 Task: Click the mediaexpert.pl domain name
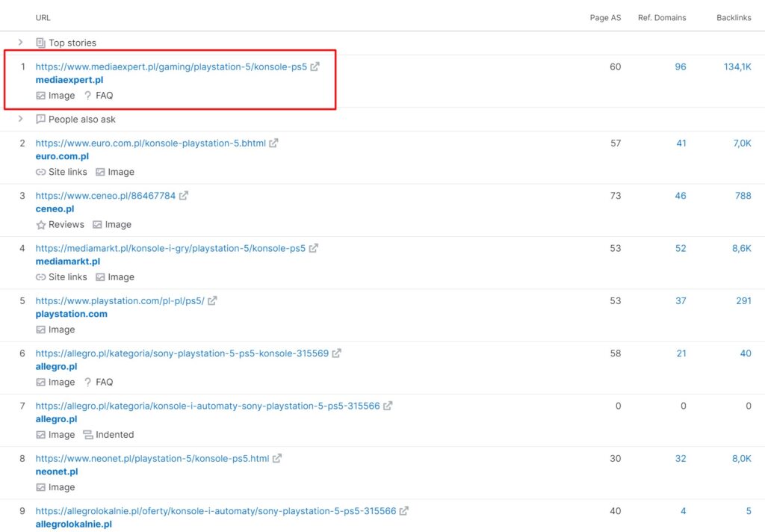coord(69,80)
